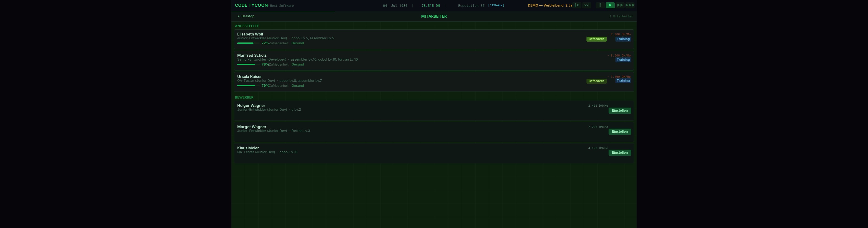The height and width of the screenshot is (228, 868).
Task: Promote Ursula Kaiser with Befördern
Action: click(596, 81)
